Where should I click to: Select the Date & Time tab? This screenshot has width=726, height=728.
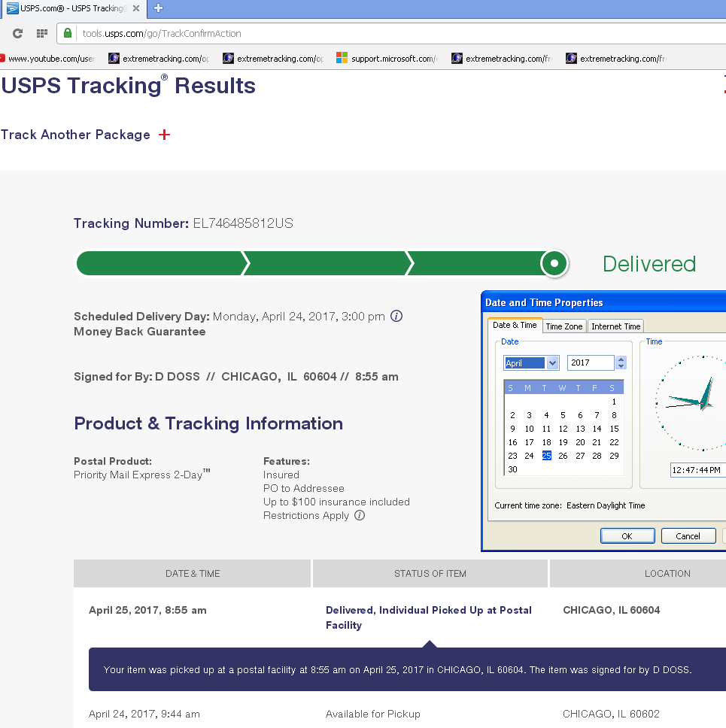pos(515,326)
